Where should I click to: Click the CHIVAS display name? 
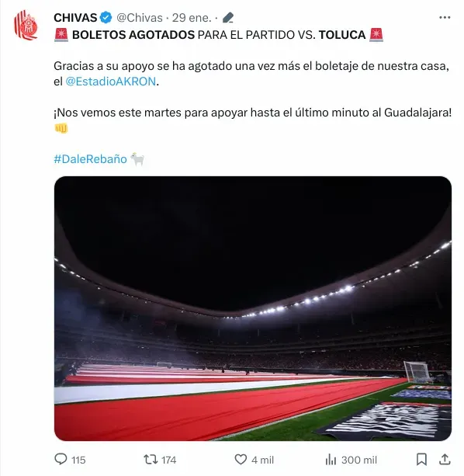coord(75,18)
